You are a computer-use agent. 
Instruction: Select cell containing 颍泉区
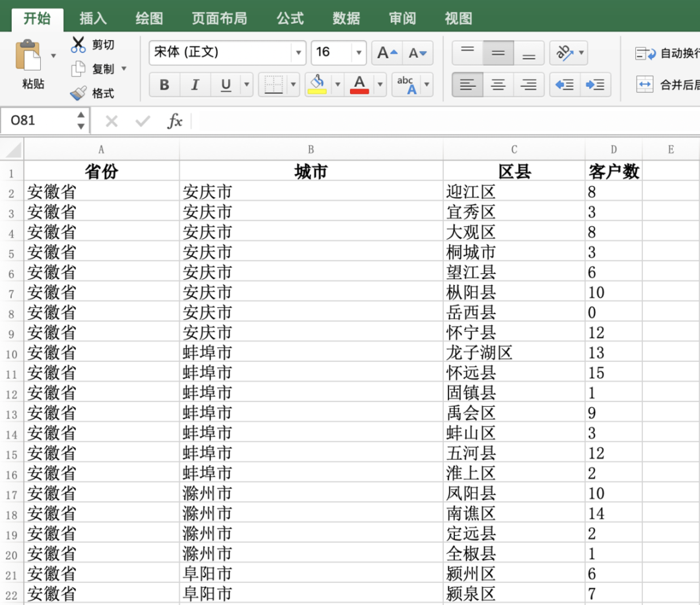point(514,593)
